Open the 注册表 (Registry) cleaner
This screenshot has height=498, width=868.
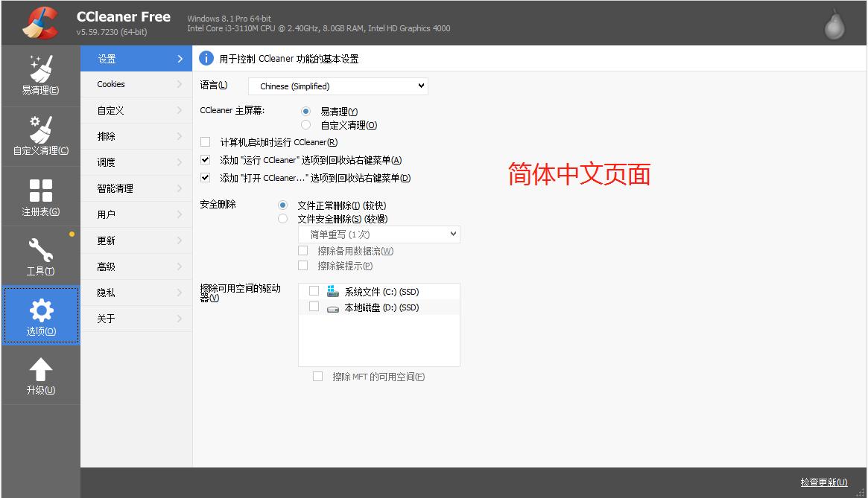41,195
